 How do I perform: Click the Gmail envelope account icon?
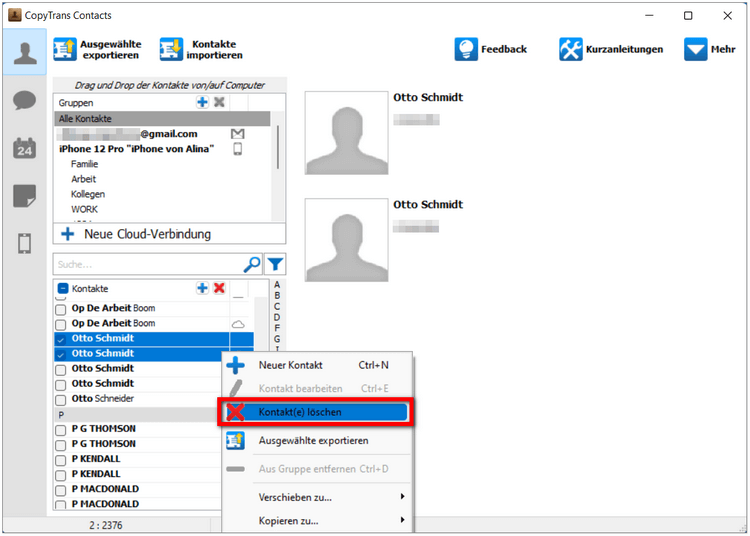point(238,134)
